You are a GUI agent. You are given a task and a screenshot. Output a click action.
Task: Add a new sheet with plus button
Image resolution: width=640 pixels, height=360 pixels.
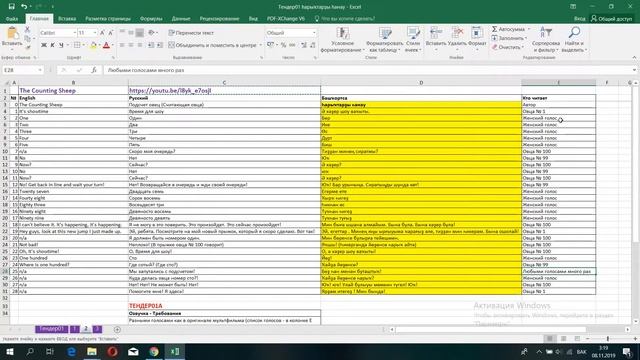[x=117, y=329]
